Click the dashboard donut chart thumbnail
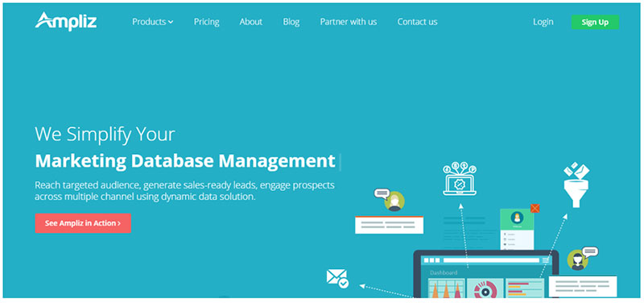 tap(485, 288)
